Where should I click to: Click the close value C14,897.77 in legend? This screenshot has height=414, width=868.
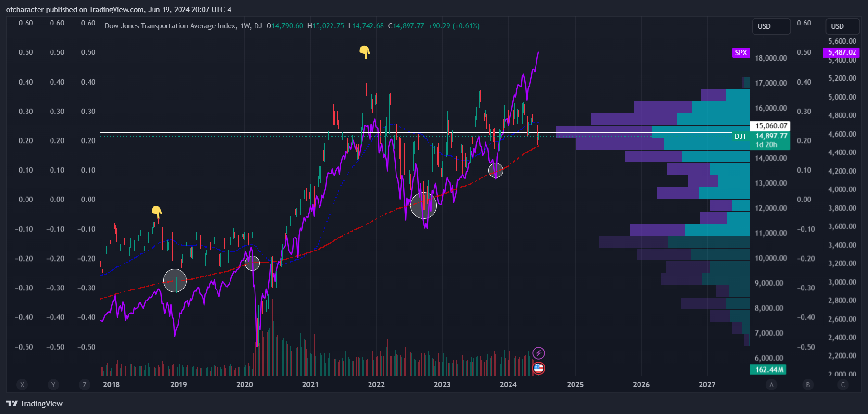[x=406, y=26]
